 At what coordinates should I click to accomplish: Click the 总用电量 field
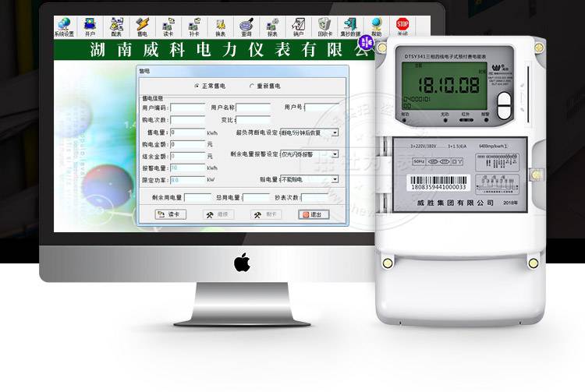coord(257,197)
